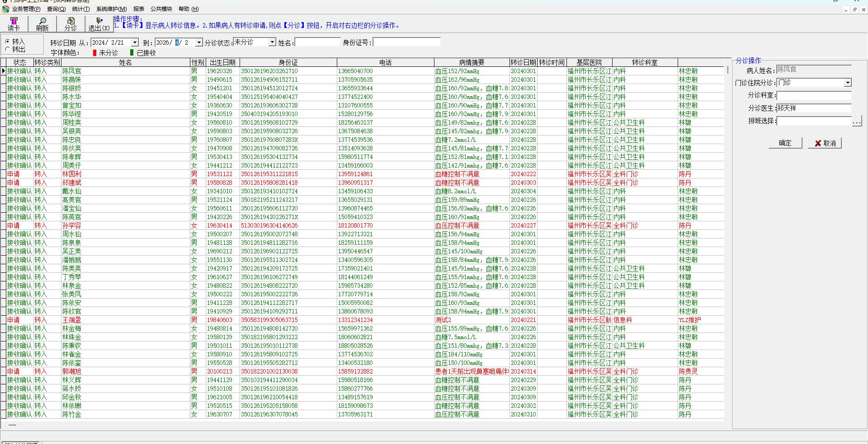Click the 身份证 column header

tap(288, 62)
